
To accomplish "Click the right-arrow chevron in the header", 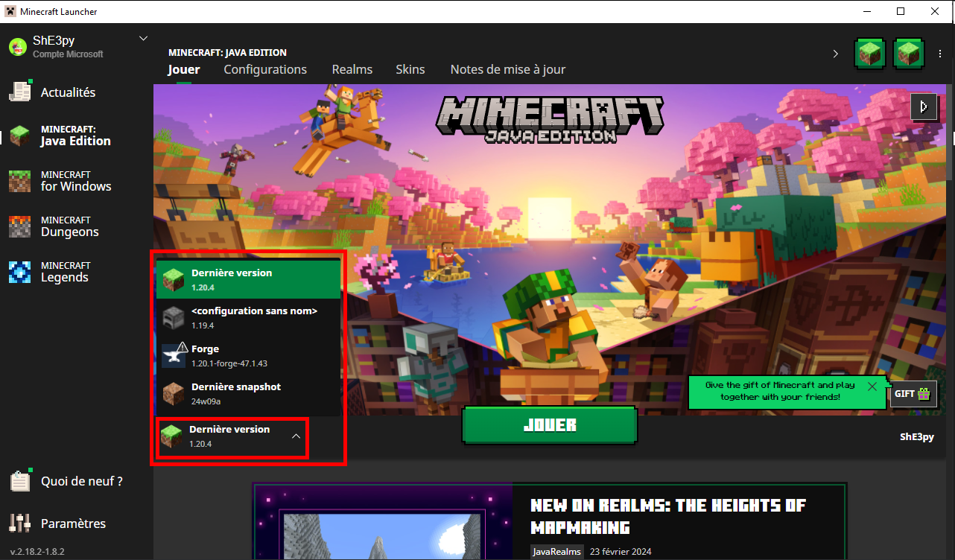I will click(x=836, y=54).
